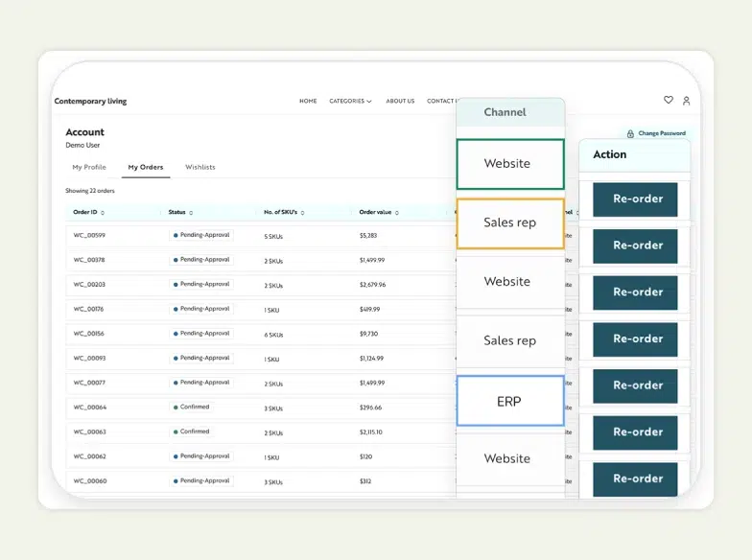Viewport: 752px width, 560px height.
Task: Expand the Categories dropdown menu
Action: coord(350,101)
